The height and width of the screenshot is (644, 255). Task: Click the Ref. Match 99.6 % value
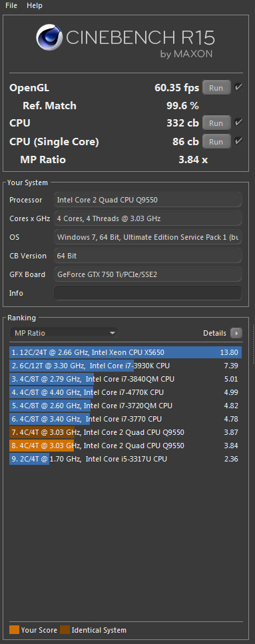tap(182, 106)
